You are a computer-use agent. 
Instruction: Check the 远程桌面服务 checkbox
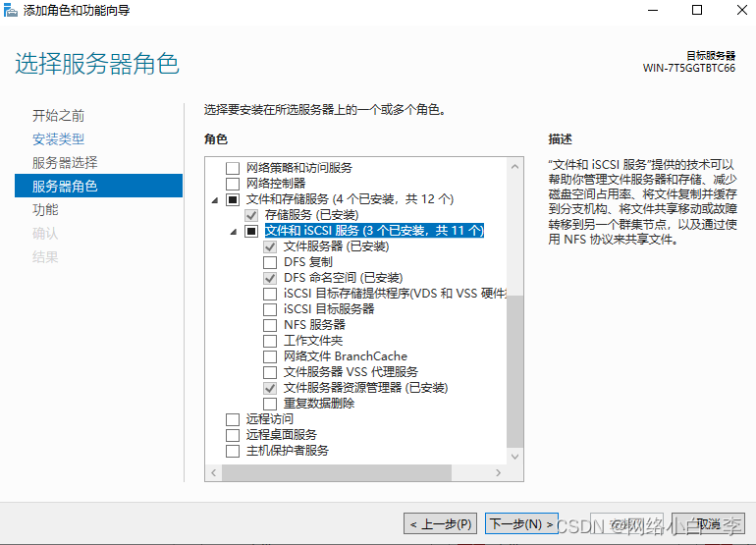[x=233, y=435]
